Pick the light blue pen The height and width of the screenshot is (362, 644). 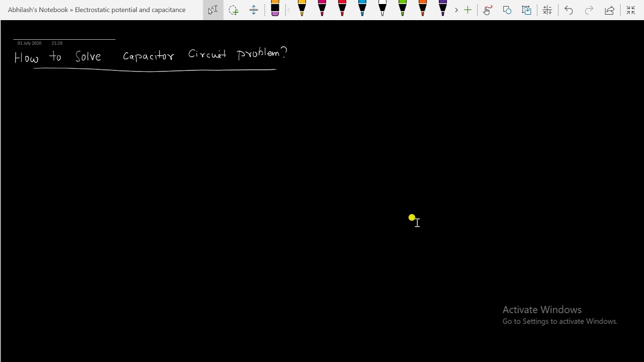click(362, 9)
